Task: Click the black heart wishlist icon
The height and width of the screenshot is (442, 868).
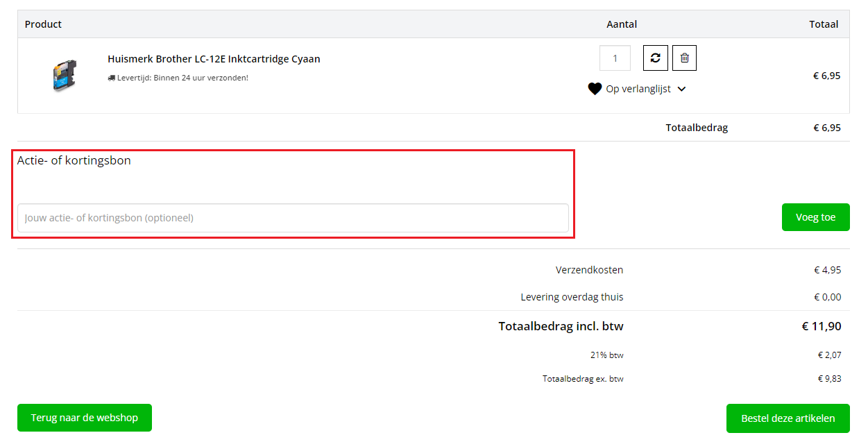Action: (595, 89)
